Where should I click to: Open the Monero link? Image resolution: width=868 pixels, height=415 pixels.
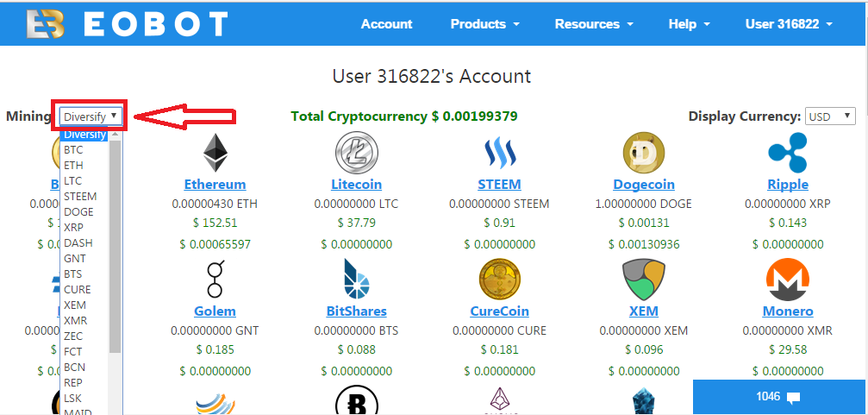click(x=788, y=311)
